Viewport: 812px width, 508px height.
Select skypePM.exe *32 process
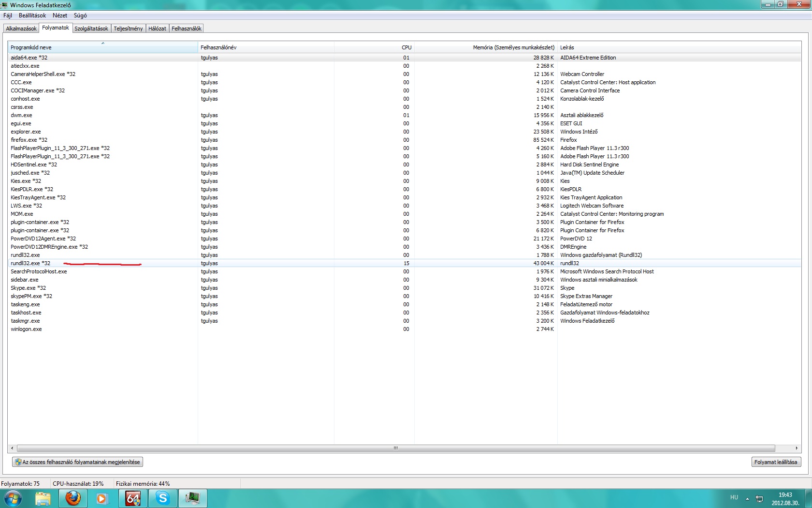pyautogui.click(x=404, y=296)
